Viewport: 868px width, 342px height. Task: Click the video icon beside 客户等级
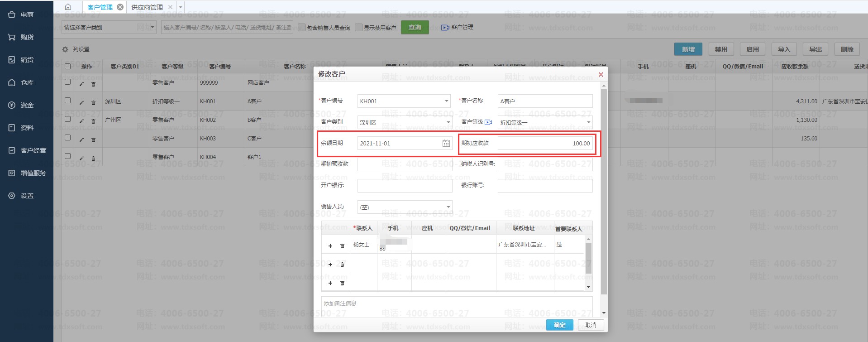tap(488, 122)
